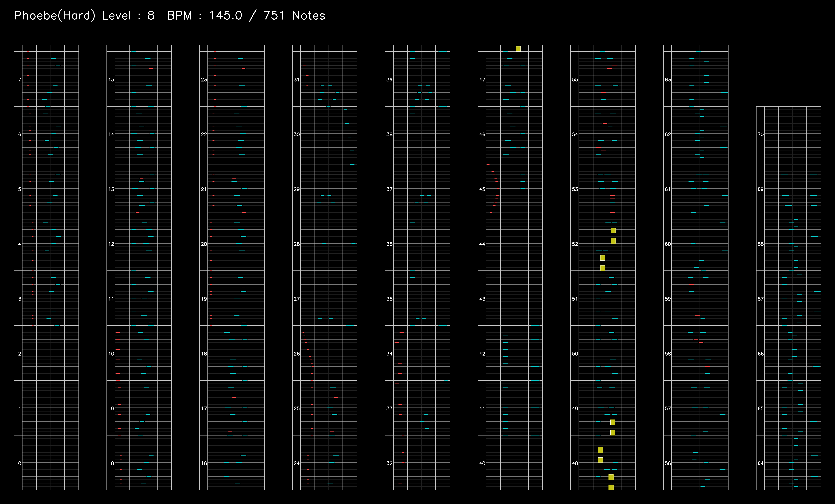Pick measure 37 label
This screenshot has height=504, width=835.
coord(390,189)
